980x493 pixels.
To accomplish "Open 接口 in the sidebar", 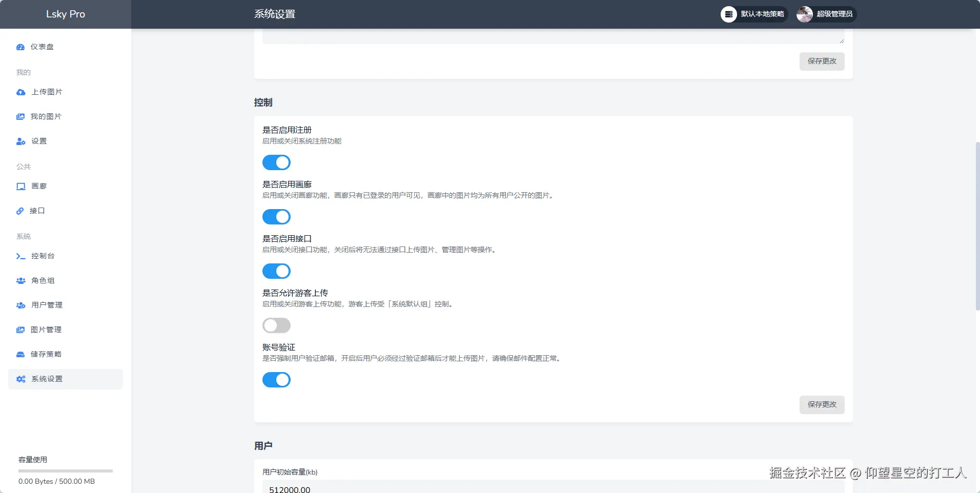I will (x=66, y=211).
